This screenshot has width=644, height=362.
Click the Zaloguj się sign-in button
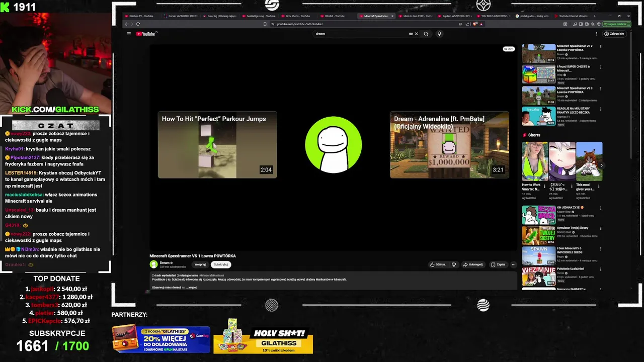click(x=614, y=34)
